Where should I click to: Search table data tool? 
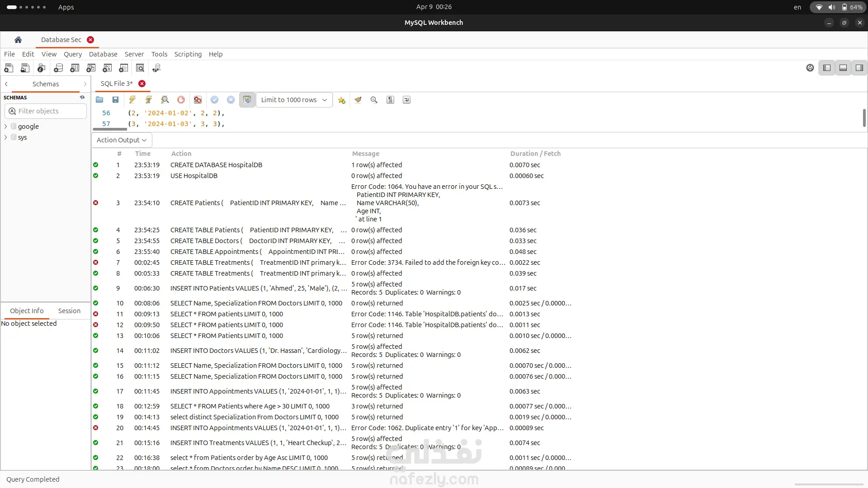tap(140, 68)
